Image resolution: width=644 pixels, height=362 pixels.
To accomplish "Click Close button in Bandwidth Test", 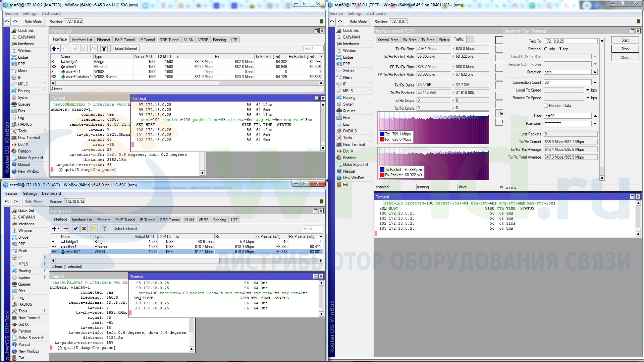I will pyautogui.click(x=625, y=58).
